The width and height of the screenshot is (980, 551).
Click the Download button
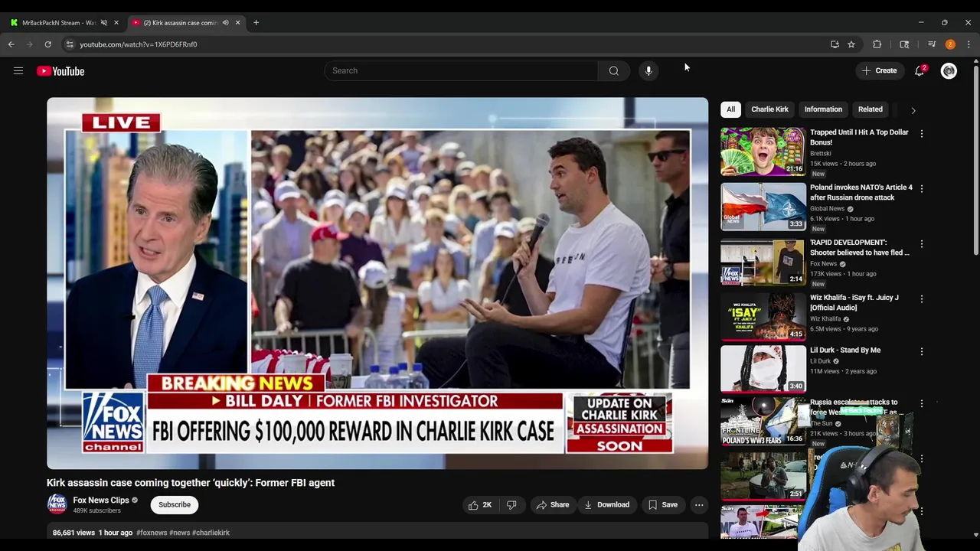(606, 505)
